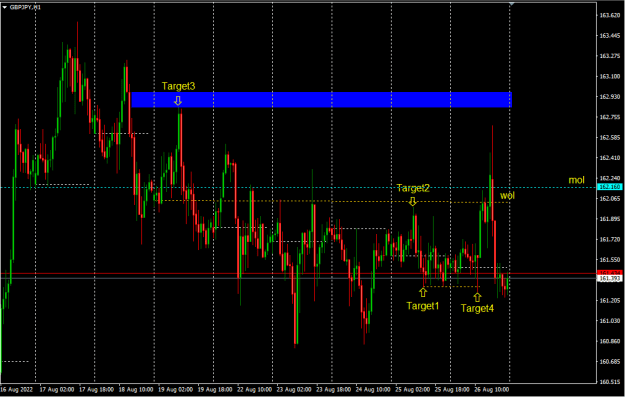The image size is (625, 397).
Task: Click the Target1 text label
Action: 423,306
